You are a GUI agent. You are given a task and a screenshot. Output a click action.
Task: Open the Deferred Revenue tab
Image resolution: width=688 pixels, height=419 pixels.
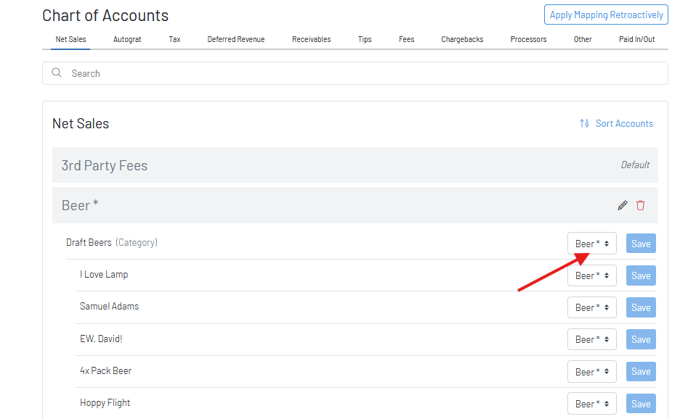point(236,39)
